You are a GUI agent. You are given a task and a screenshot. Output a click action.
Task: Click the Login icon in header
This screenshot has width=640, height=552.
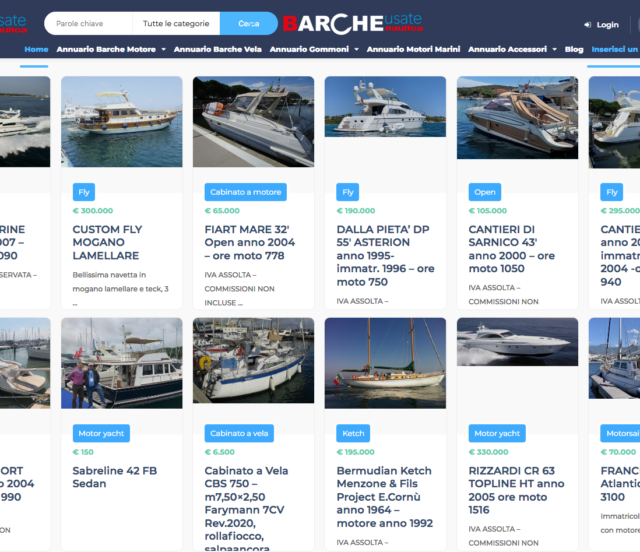coord(587,25)
